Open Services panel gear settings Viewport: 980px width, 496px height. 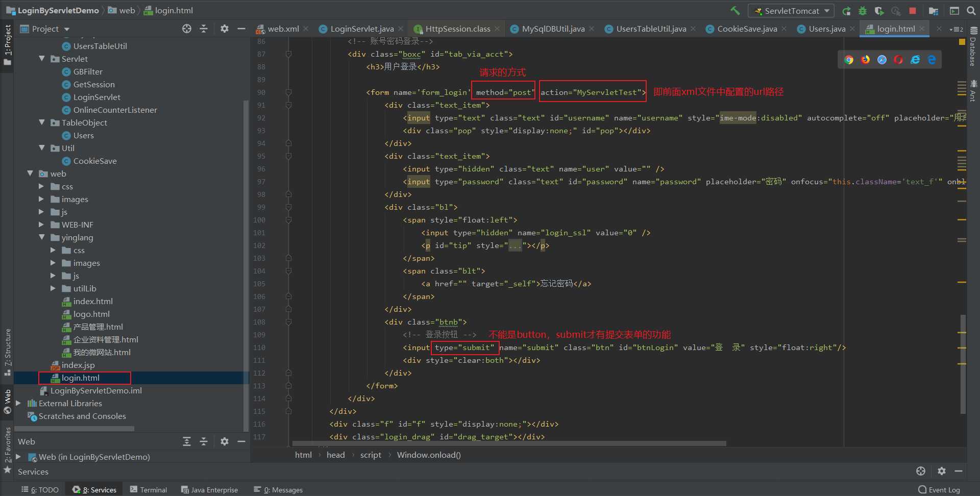click(x=942, y=471)
